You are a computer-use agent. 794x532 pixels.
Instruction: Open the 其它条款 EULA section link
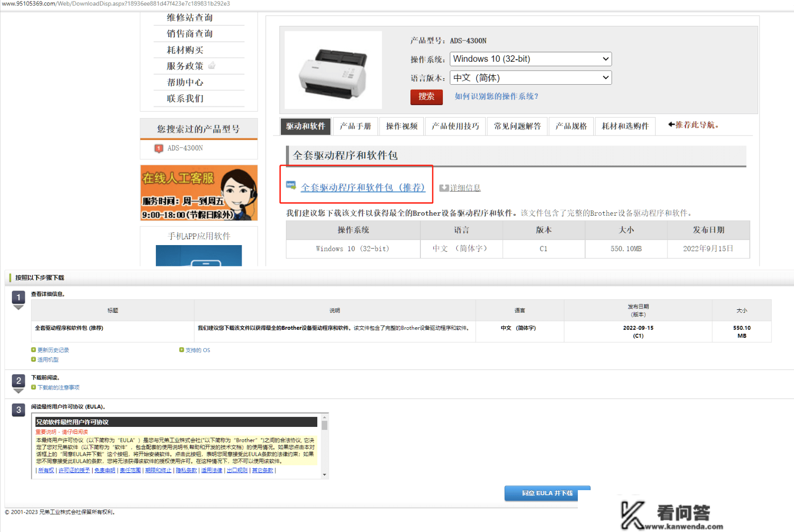(x=263, y=470)
